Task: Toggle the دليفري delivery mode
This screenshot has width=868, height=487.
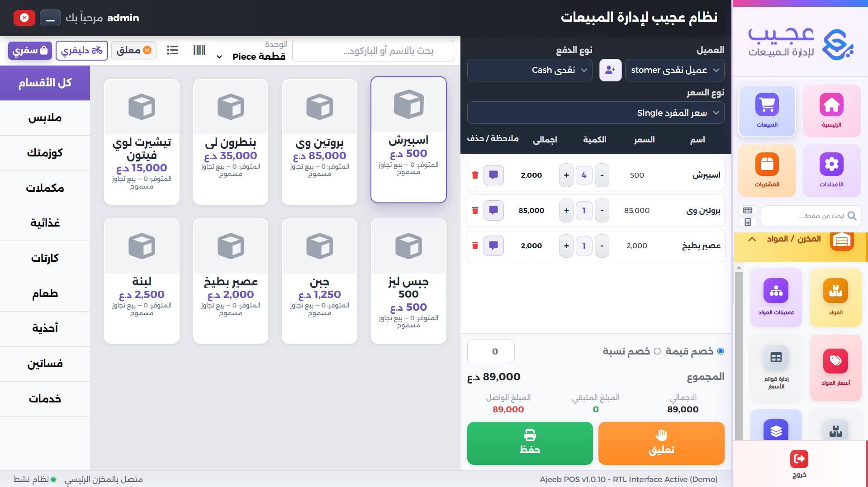Action: click(x=82, y=50)
